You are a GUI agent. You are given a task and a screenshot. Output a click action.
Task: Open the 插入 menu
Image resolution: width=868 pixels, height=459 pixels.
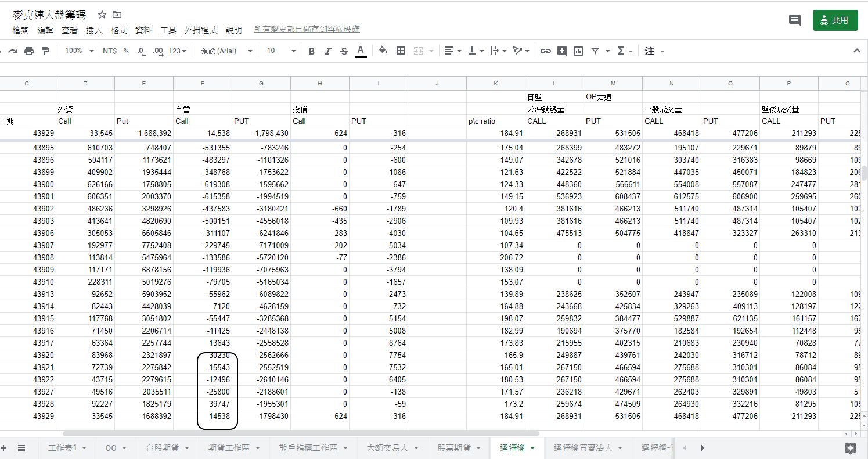(x=94, y=30)
